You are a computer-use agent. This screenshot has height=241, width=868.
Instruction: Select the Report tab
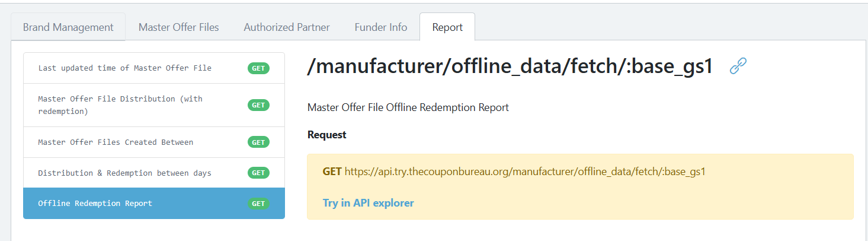point(447,27)
